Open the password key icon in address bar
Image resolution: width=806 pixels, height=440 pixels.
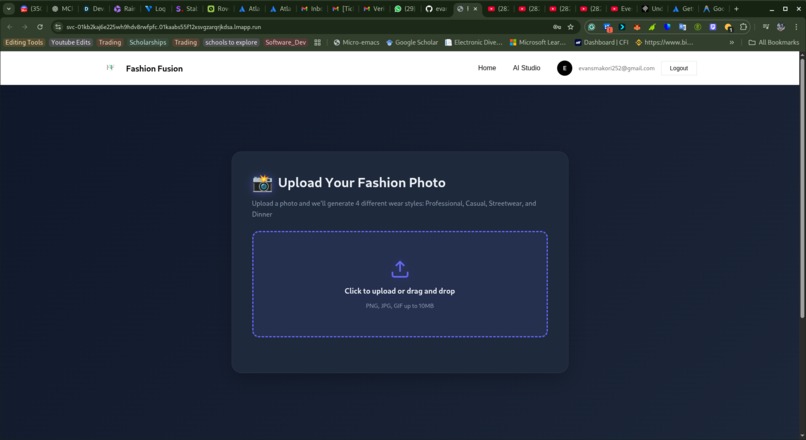tap(557, 27)
